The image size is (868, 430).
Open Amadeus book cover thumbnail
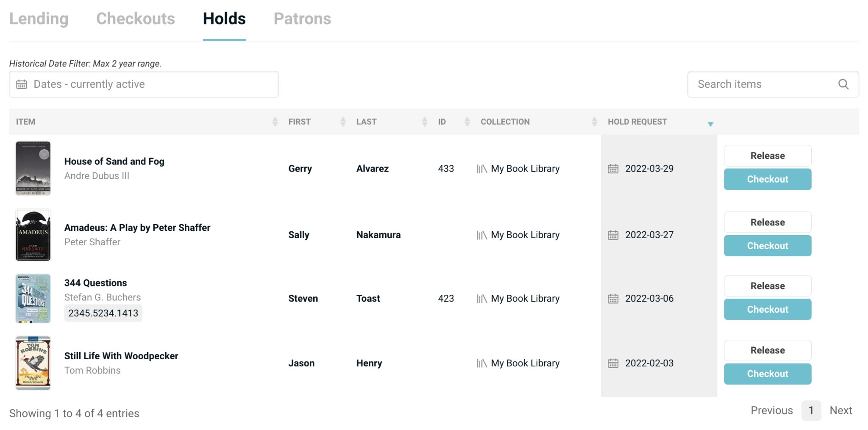pos(33,235)
